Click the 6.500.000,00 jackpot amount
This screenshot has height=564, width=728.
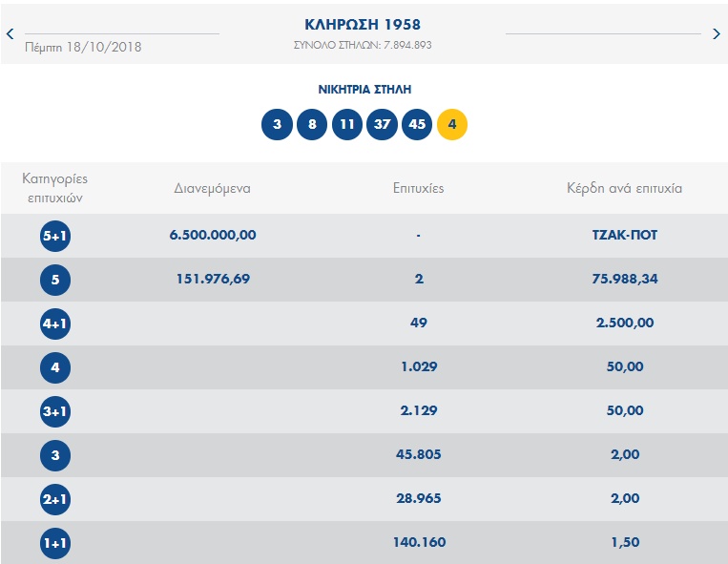pos(213,235)
